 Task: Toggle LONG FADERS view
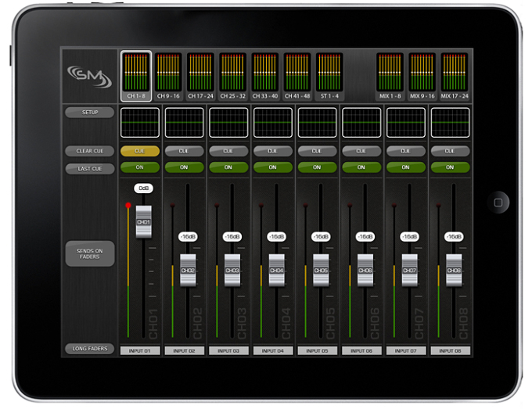(x=89, y=349)
